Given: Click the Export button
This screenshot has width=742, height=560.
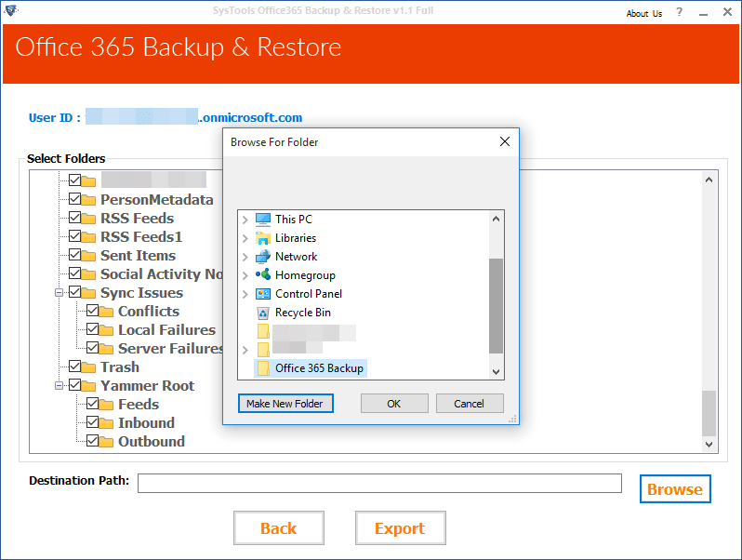Looking at the screenshot, I should pyautogui.click(x=401, y=527).
